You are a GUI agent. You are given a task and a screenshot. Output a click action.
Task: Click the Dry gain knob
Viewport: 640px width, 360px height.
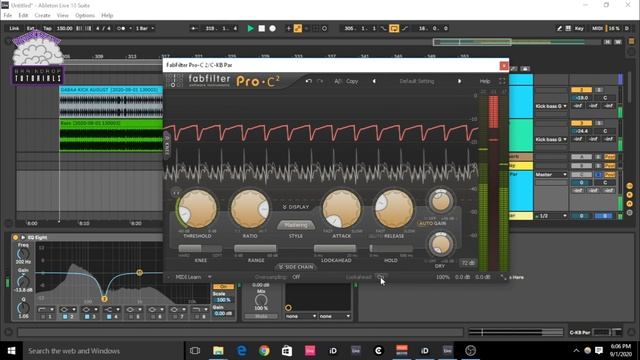[440, 244]
